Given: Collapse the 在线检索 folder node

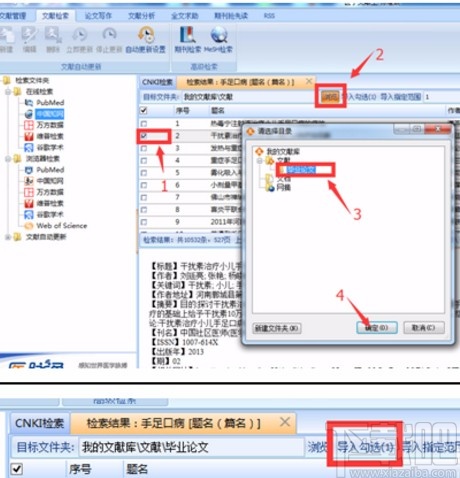Looking at the screenshot, I should 8,92.
